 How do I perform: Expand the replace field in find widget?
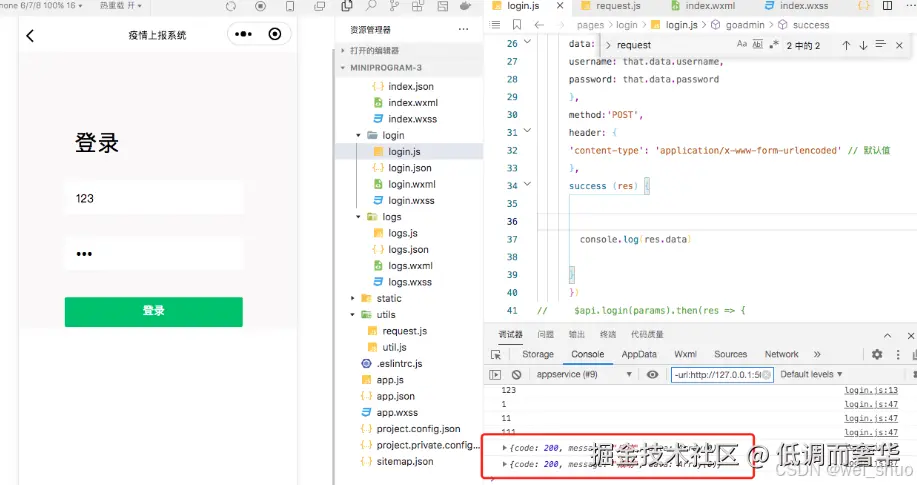[x=608, y=45]
